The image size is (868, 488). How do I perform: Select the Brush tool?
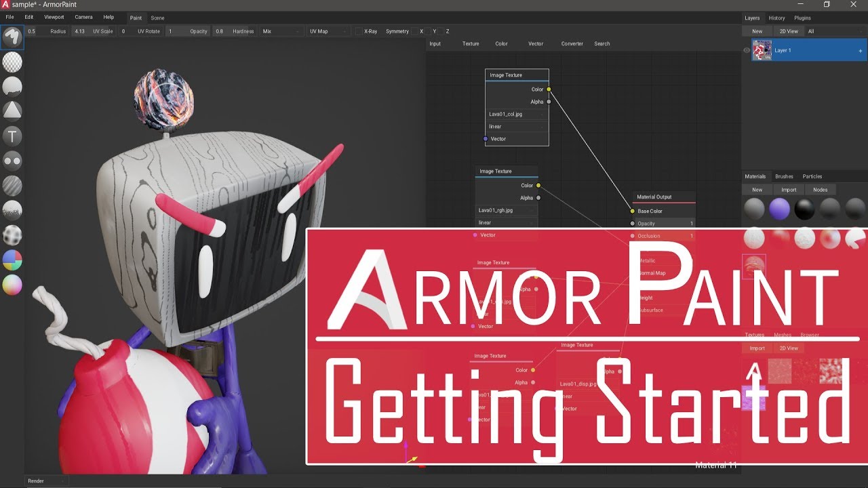[12, 37]
